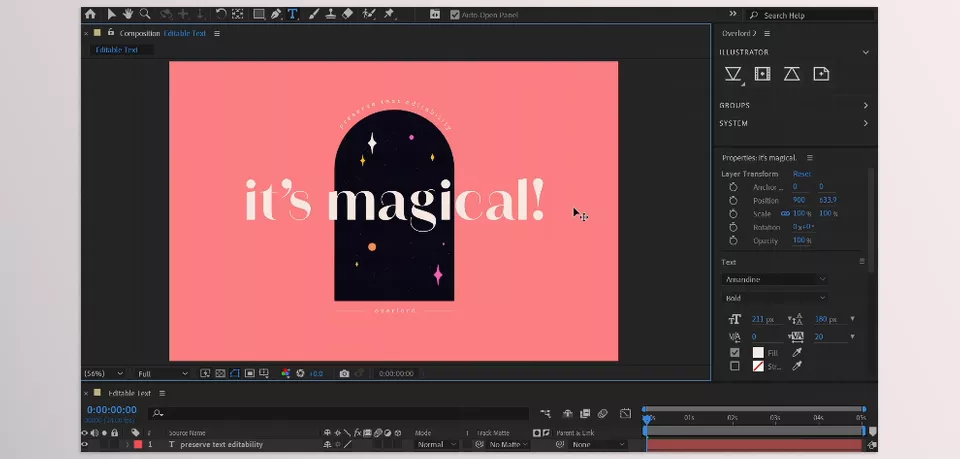Hide the preserve text editability layer

[x=84, y=445]
